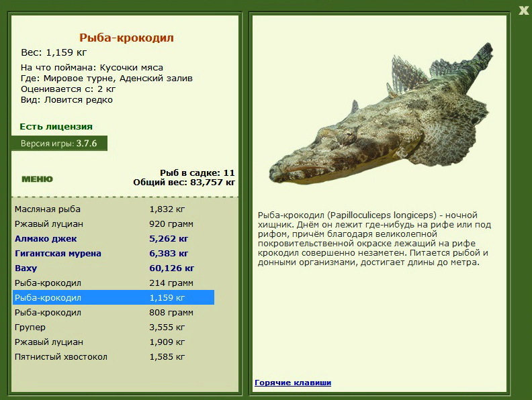Close the fish info window with X
Image resolution: width=532 pixels, height=400 pixels.
[523, 11]
